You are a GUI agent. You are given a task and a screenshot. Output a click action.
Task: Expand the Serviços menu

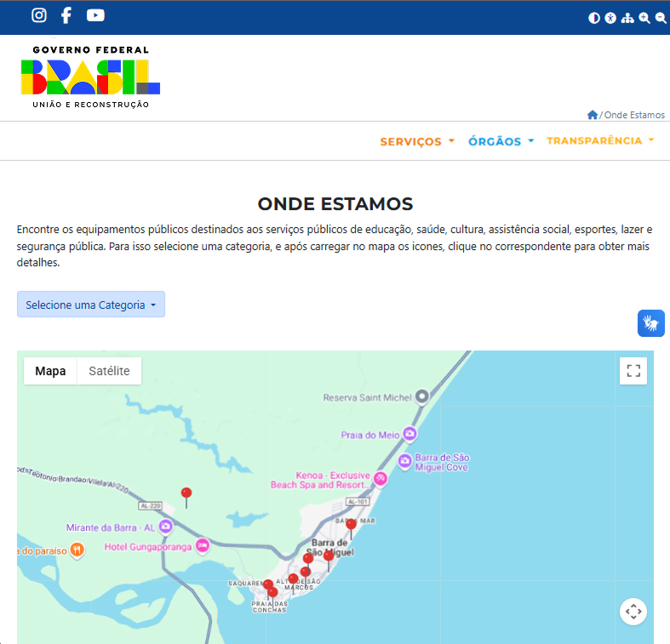pos(417,141)
